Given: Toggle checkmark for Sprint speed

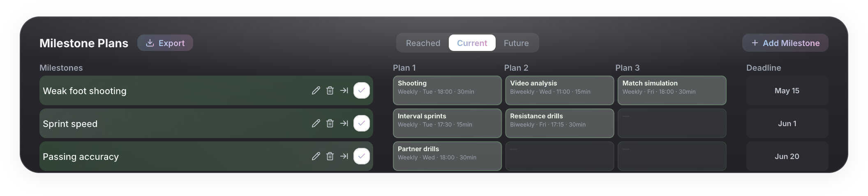Looking at the screenshot, I should pyautogui.click(x=362, y=123).
